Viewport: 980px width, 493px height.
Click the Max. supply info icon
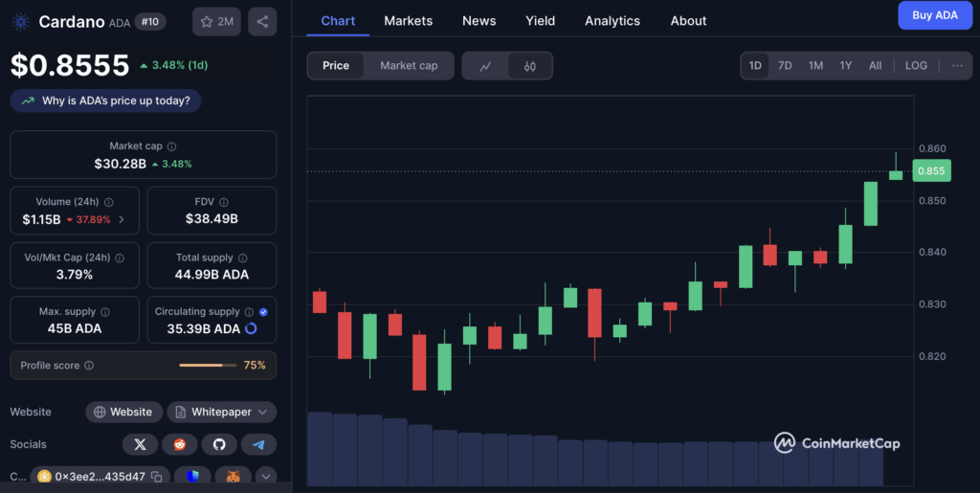pyautogui.click(x=105, y=312)
